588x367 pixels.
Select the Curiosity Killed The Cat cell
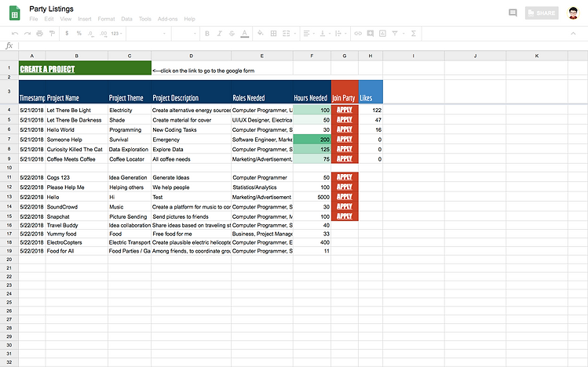(x=76, y=149)
